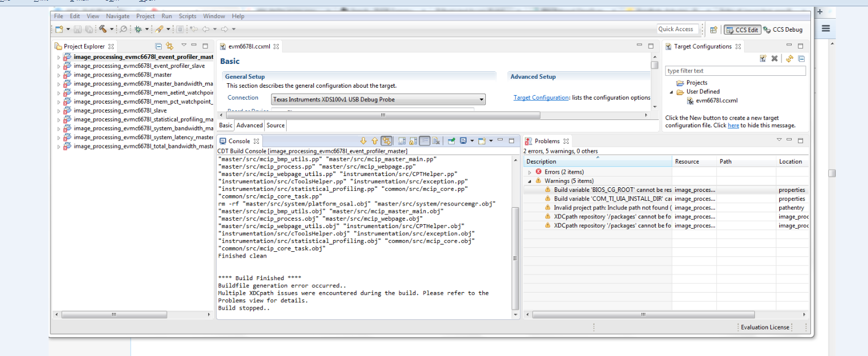Click the Save toolbar icon
The image size is (868, 356).
tap(77, 29)
